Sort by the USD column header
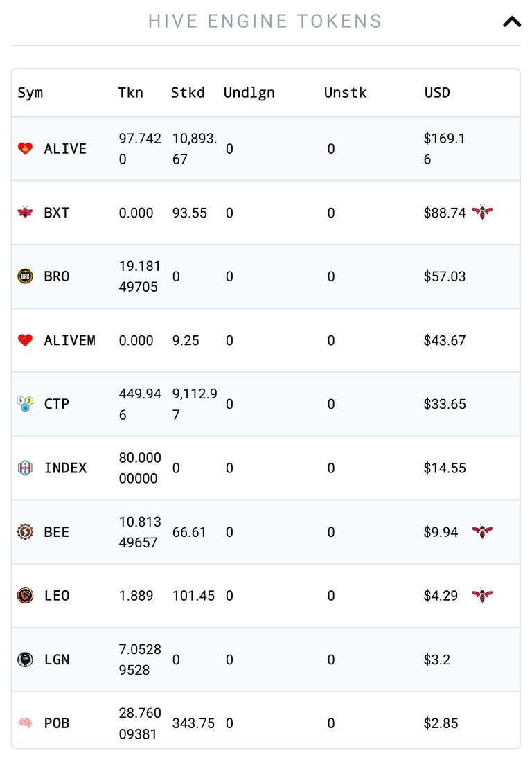 click(x=437, y=93)
